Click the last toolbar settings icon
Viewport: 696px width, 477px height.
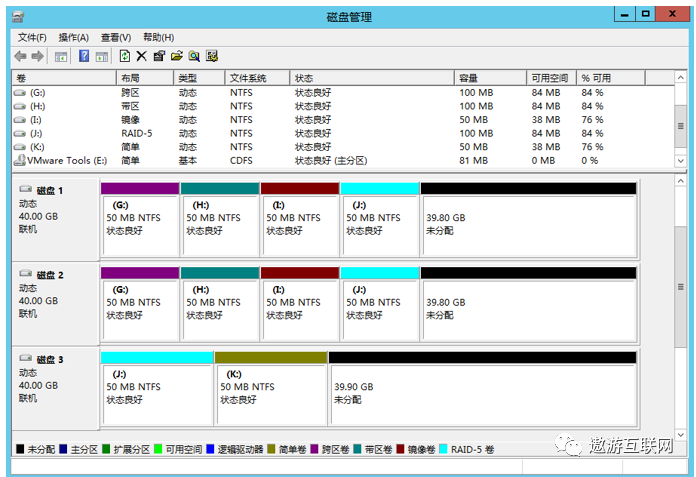[212, 56]
